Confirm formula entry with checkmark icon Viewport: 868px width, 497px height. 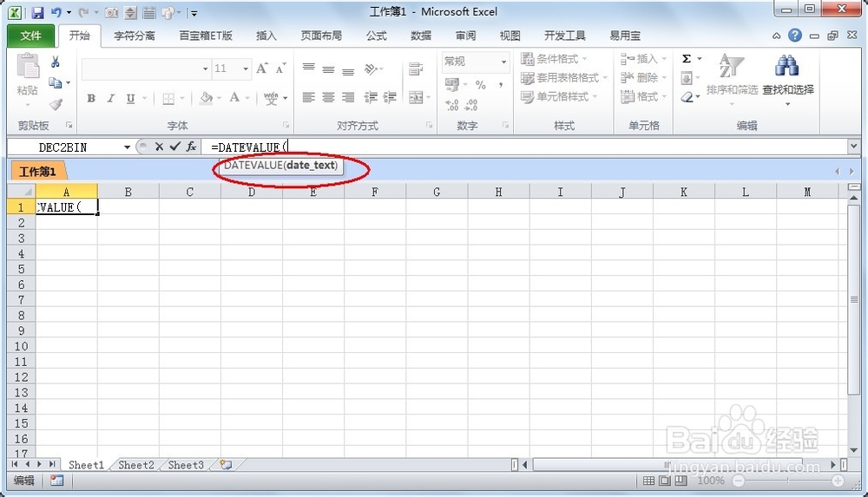175,147
